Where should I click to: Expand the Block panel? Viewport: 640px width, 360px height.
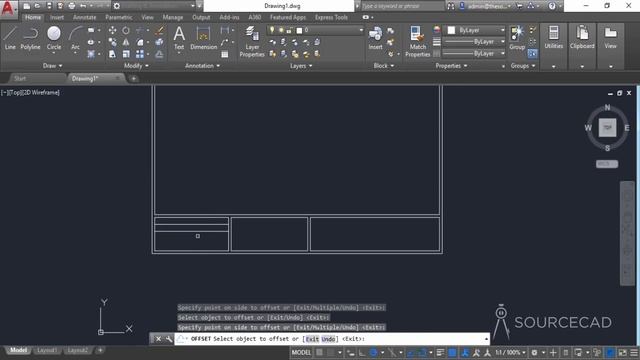[384, 66]
